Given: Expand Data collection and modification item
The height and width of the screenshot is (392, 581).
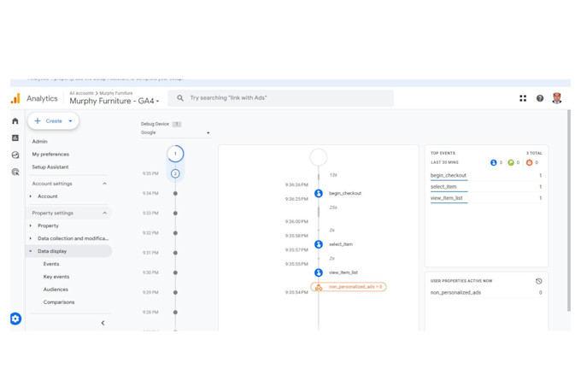Looking at the screenshot, I should (31, 238).
